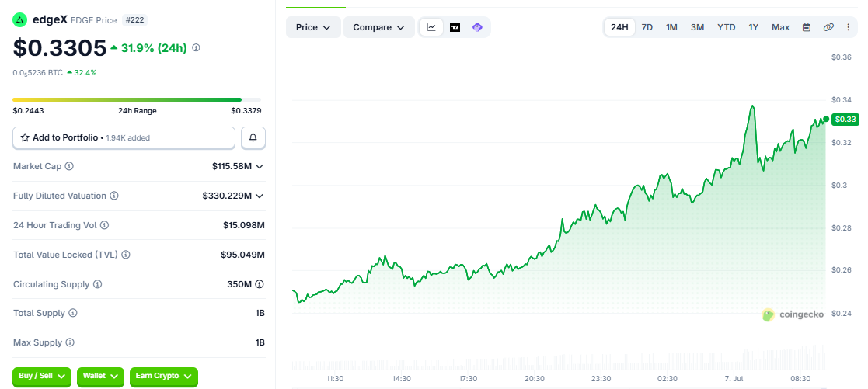Click the $15.098M trading volume value
The width and height of the screenshot is (868, 389).
tap(242, 225)
